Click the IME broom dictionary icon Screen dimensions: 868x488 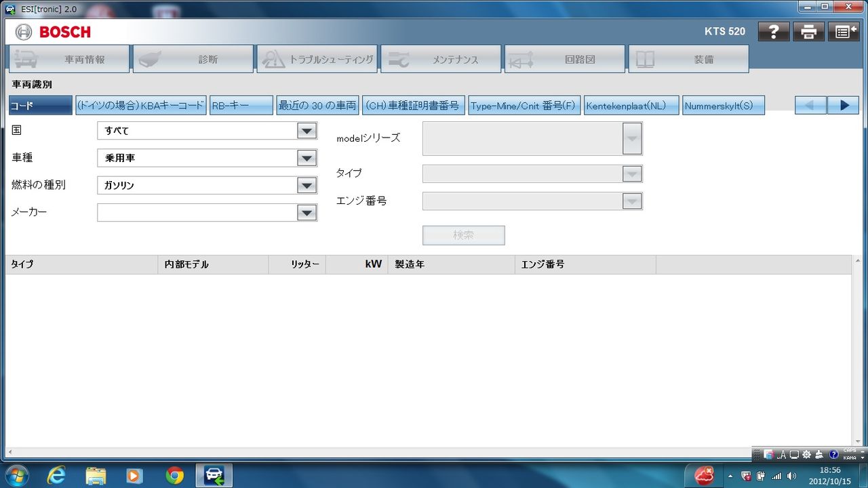(x=819, y=455)
